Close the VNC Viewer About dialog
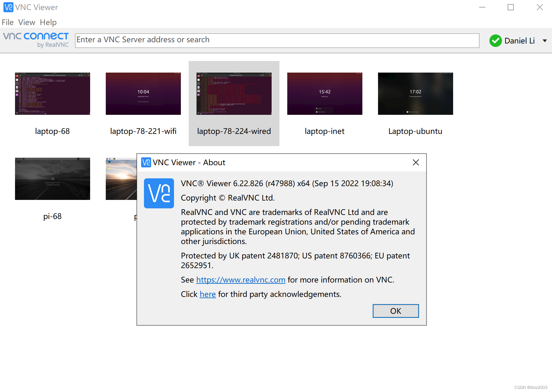 [416, 162]
